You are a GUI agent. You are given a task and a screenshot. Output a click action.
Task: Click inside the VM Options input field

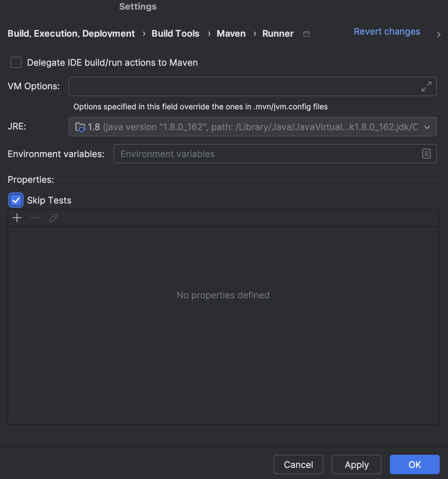(x=242, y=87)
